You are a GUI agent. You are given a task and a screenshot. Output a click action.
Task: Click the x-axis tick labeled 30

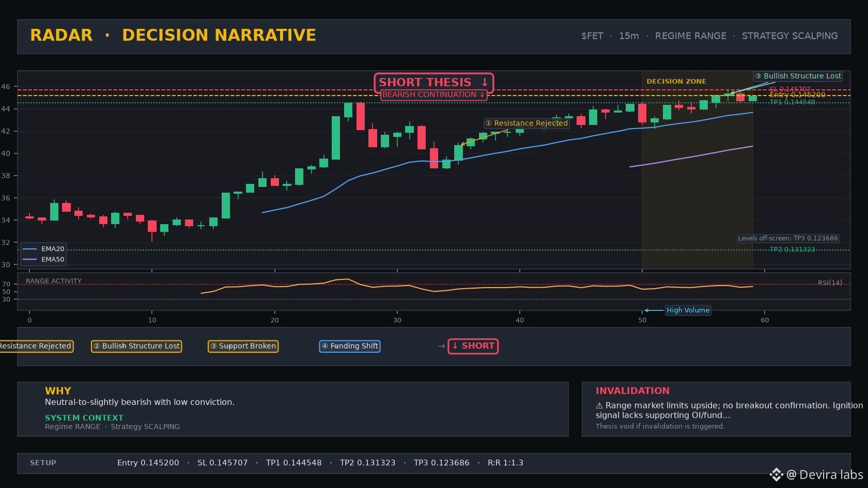(x=397, y=320)
